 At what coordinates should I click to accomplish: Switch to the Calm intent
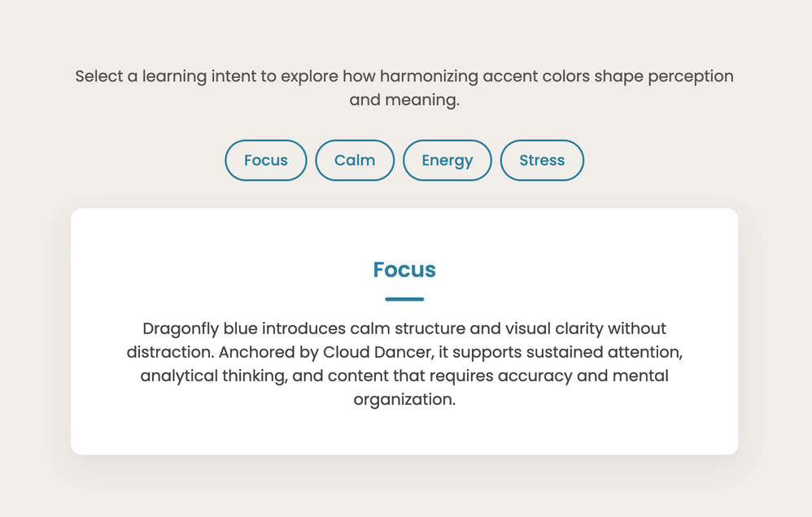(x=355, y=160)
